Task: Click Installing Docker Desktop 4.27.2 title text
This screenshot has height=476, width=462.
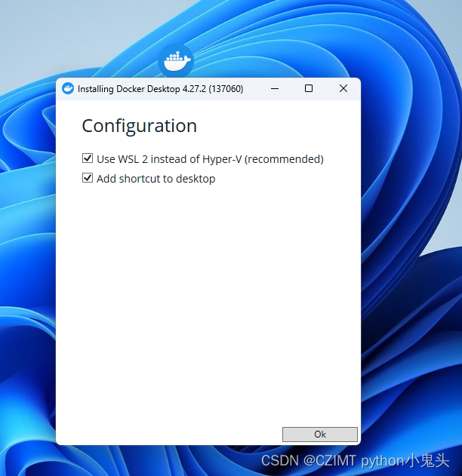Action: tap(160, 89)
